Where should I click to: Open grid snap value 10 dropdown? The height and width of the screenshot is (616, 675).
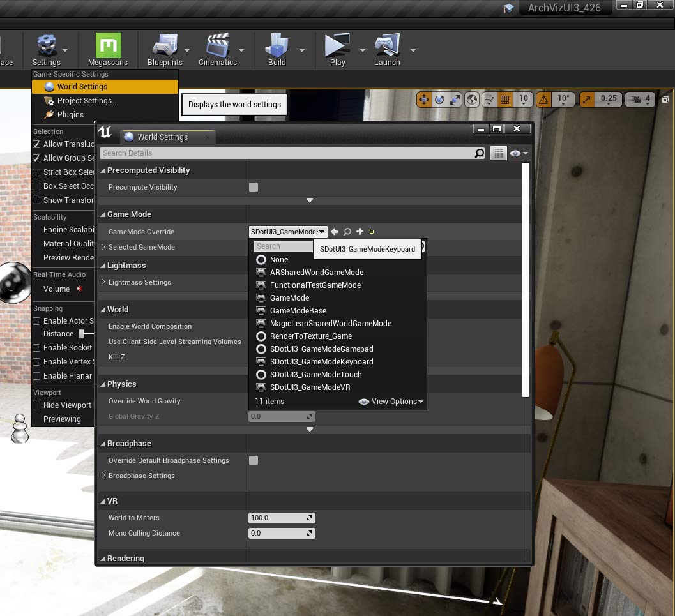point(524,100)
